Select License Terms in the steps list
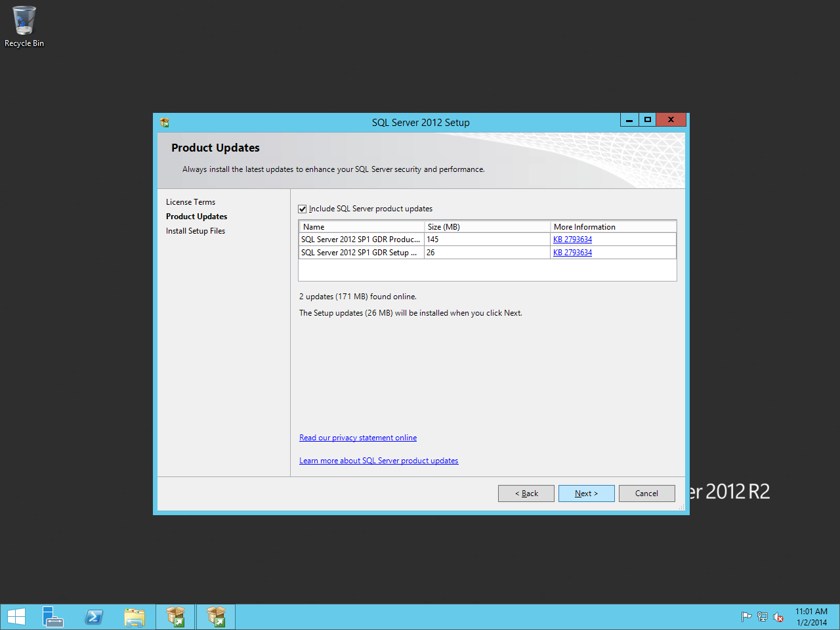The width and height of the screenshot is (840, 630). (190, 202)
